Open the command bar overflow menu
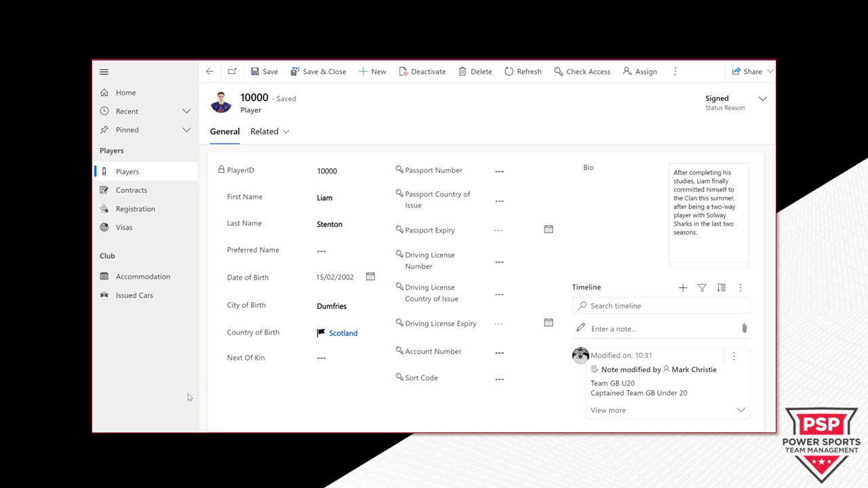Viewport: 868px width, 488px height. coord(675,71)
